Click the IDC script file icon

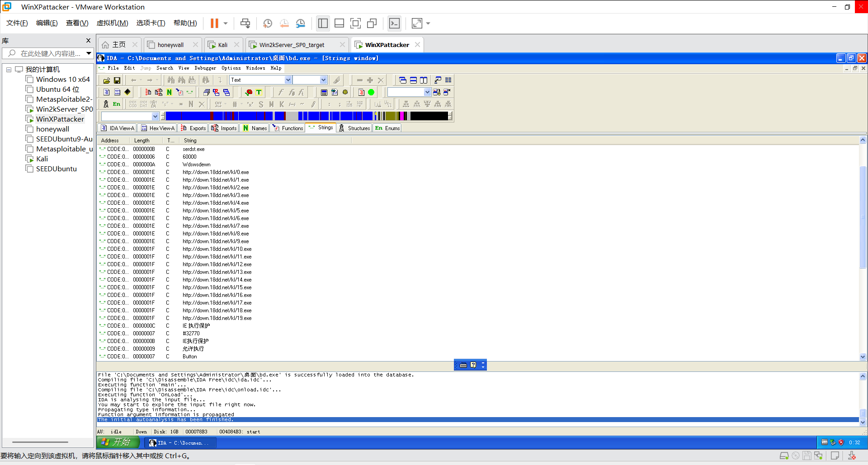tap(335, 92)
